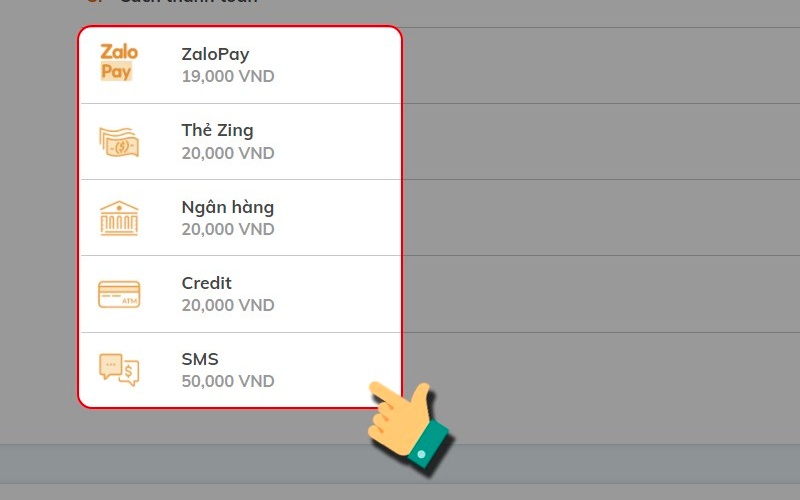This screenshot has width=800, height=500.
Task: Click empty space in Credit row
Action: 337,294
